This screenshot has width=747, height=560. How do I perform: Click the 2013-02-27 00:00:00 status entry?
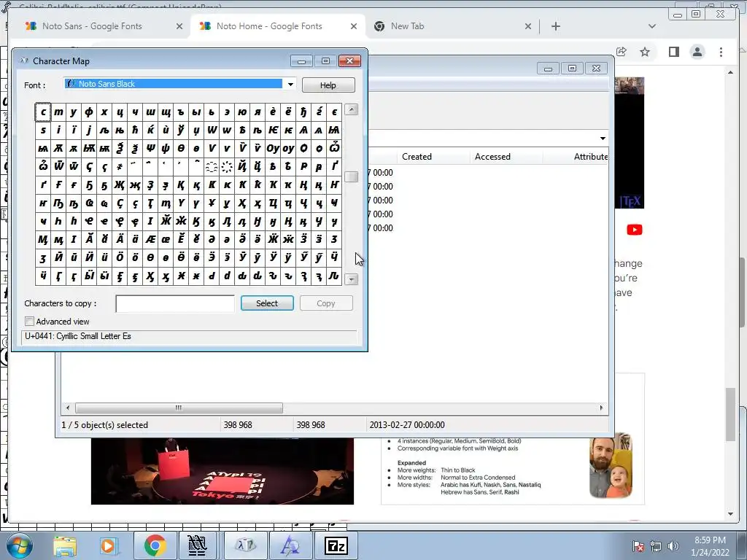pos(407,425)
